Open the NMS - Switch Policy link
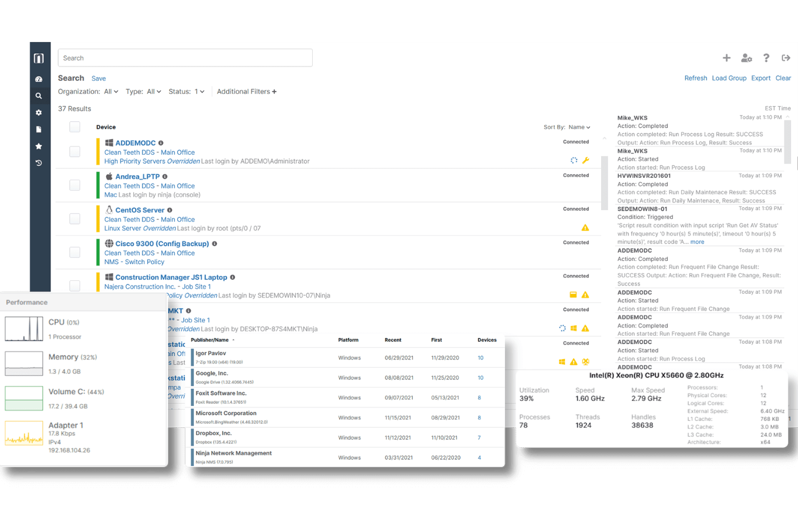 [134, 262]
